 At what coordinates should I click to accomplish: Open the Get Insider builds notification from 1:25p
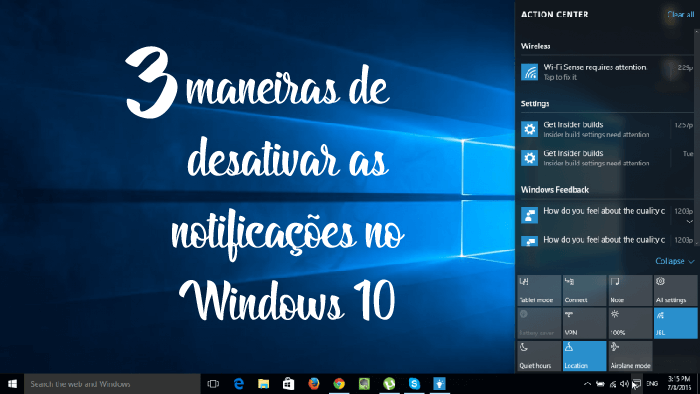[606, 129]
